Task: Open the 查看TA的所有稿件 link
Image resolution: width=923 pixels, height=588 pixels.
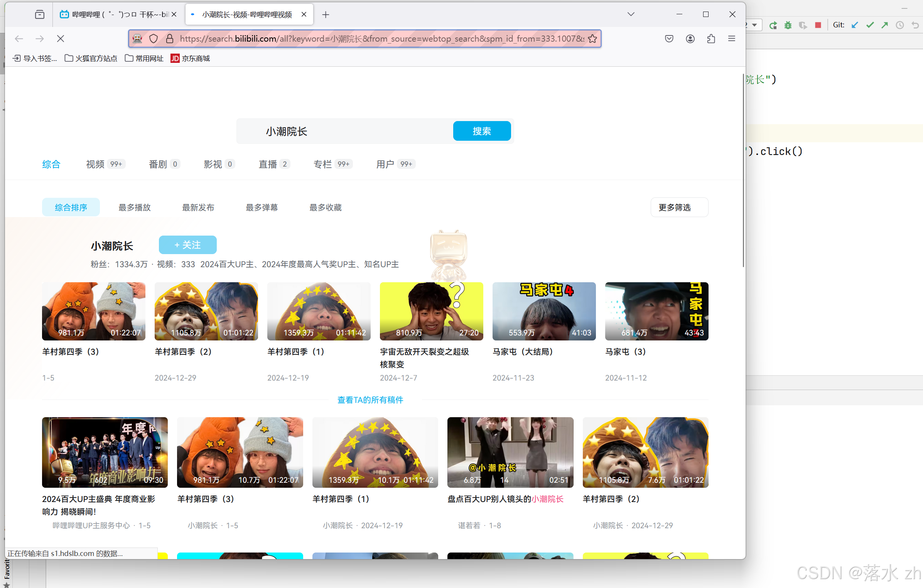Action: [370, 400]
